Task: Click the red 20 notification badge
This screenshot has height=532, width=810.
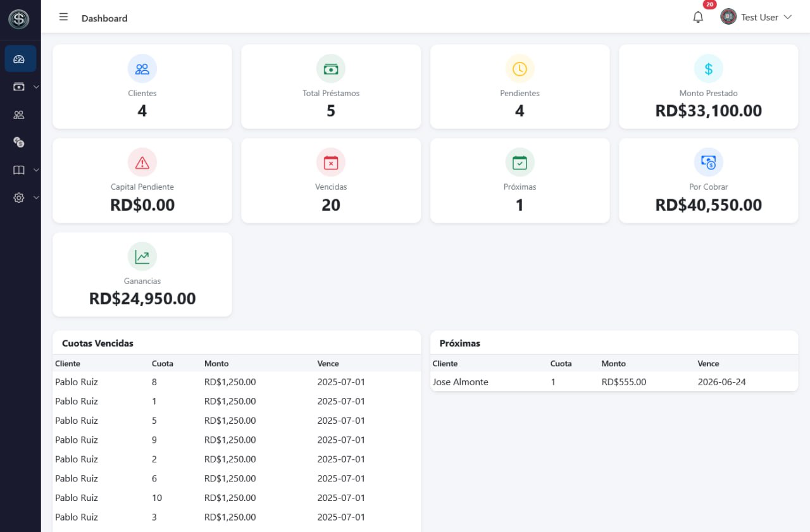Action: (709, 4)
